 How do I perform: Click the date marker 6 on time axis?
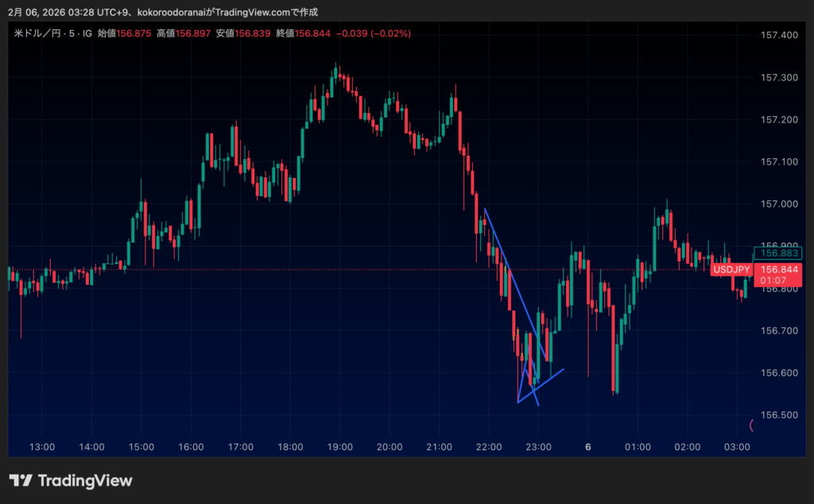tap(588, 447)
